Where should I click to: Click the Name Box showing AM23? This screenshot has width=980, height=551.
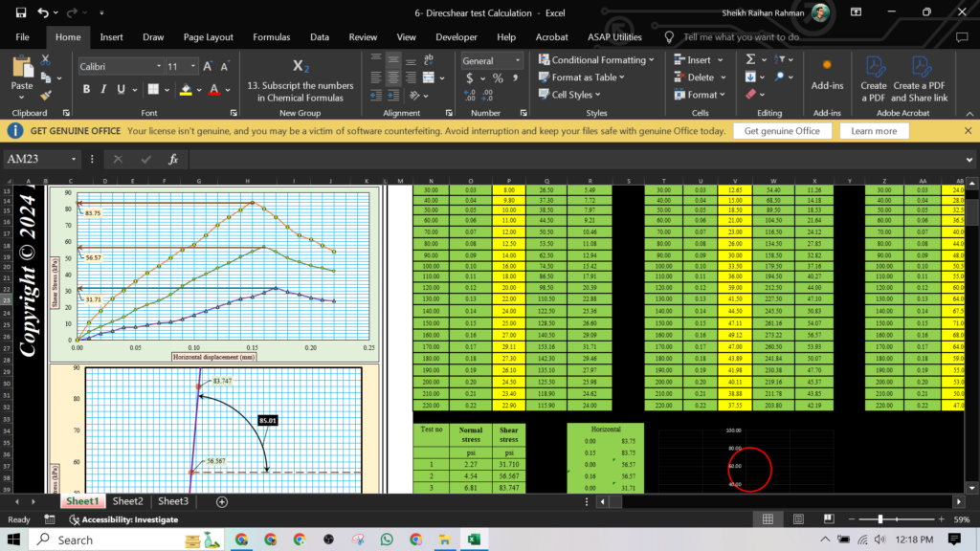[x=37, y=160]
